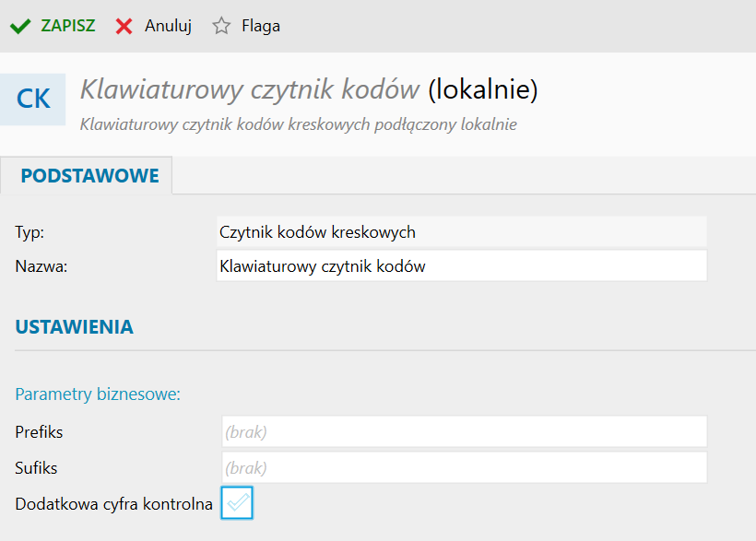Click the italic device description subtitle

click(x=298, y=124)
